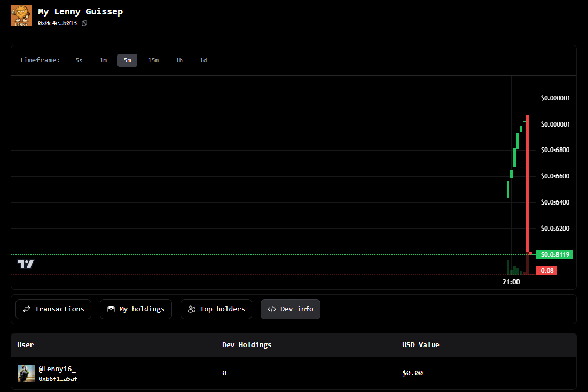588x392 pixels.
Task: Switch chart to 1d timeframe
Action: click(203, 60)
